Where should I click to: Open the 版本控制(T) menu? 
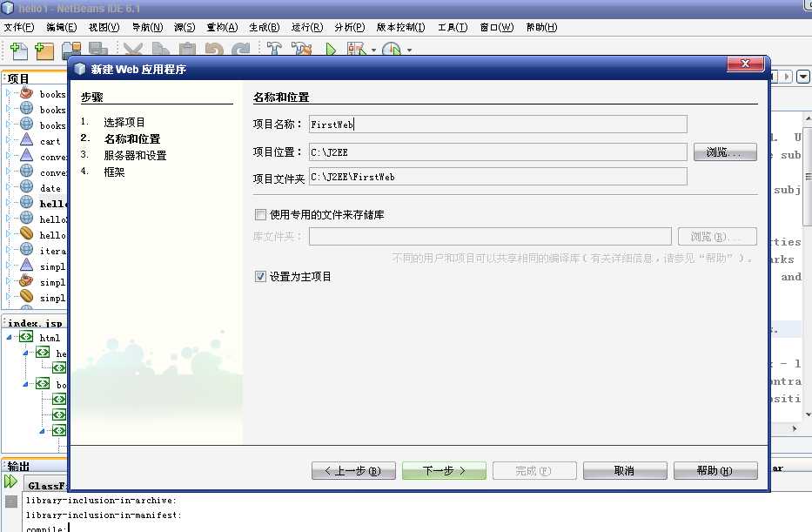[401, 27]
